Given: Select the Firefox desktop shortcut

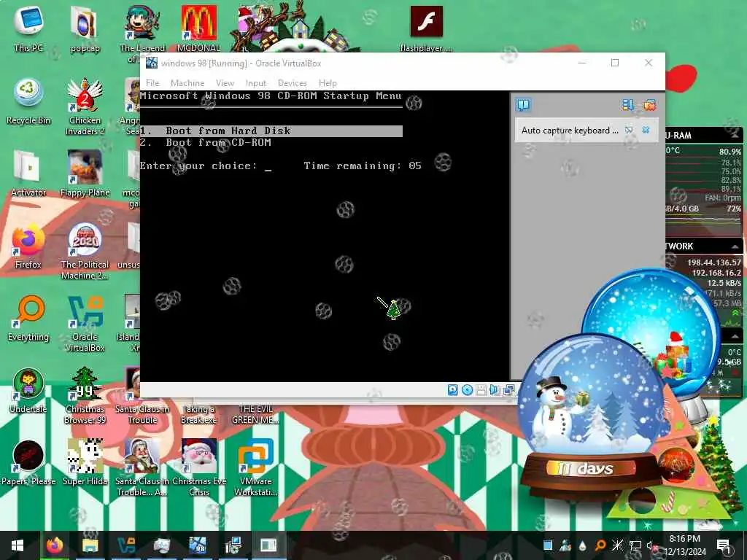Looking at the screenshot, I should coord(28,246).
